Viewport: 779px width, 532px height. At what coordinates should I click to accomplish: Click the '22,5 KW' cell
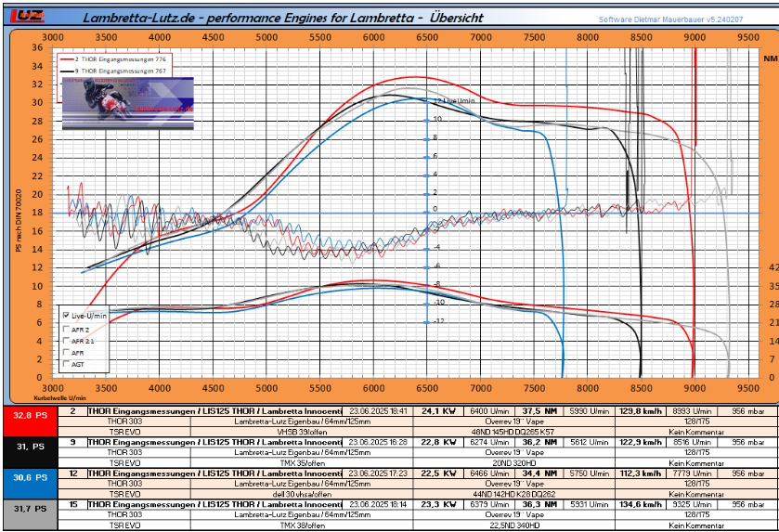pyautogui.click(x=438, y=474)
